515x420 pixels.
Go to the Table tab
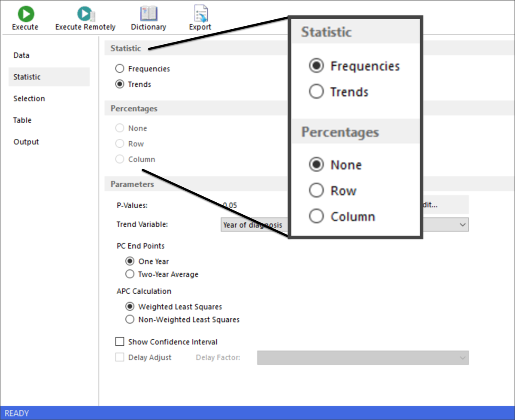tap(22, 120)
